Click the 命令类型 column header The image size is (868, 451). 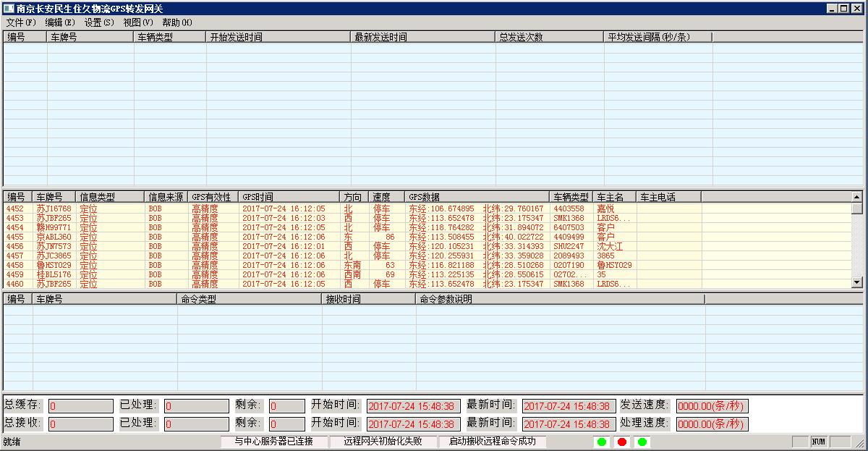tap(250, 299)
